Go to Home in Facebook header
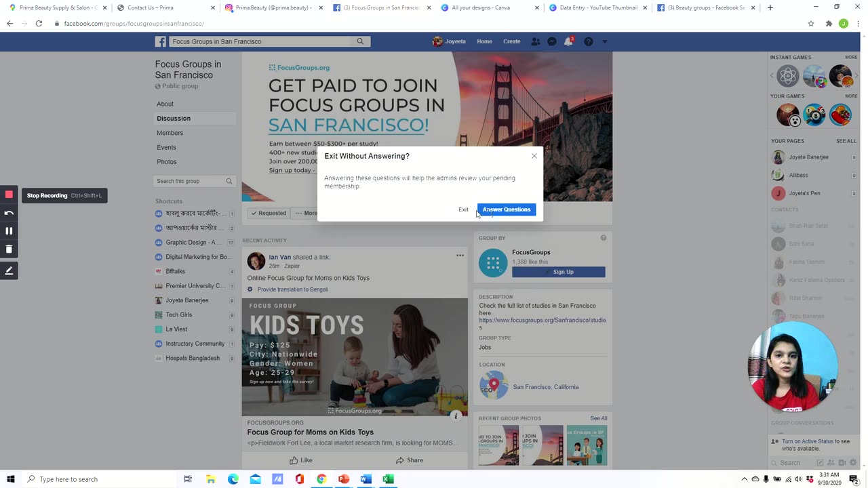The height and width of the screenshot is (488, 868). [484, 41]
